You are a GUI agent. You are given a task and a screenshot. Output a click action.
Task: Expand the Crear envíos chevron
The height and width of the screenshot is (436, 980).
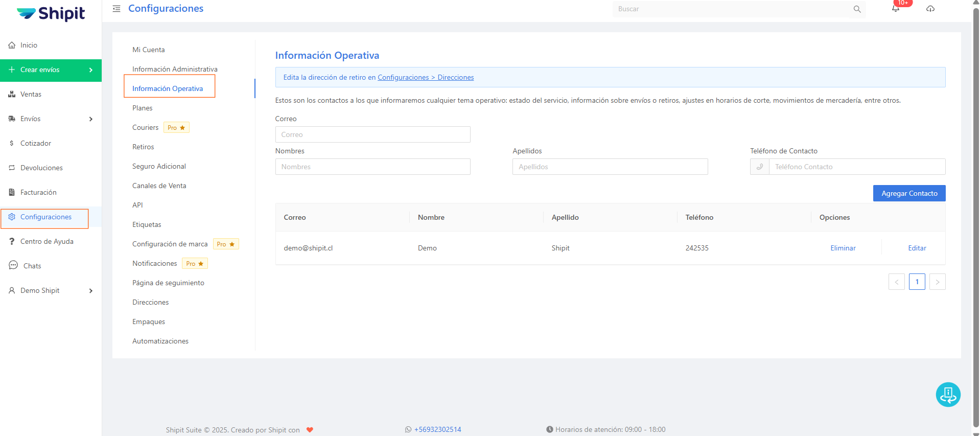(91, 70)
